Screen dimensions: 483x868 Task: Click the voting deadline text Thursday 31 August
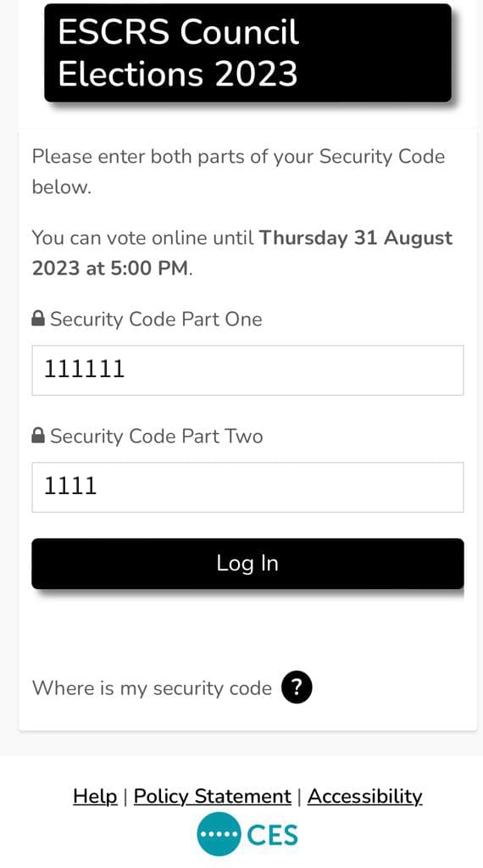click(x=356, y=238)
